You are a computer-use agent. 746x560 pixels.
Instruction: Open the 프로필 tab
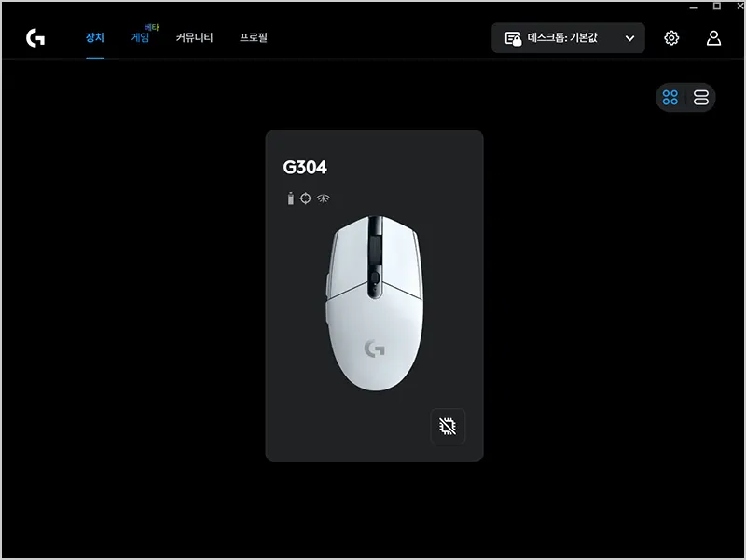(x=253, y=37)
